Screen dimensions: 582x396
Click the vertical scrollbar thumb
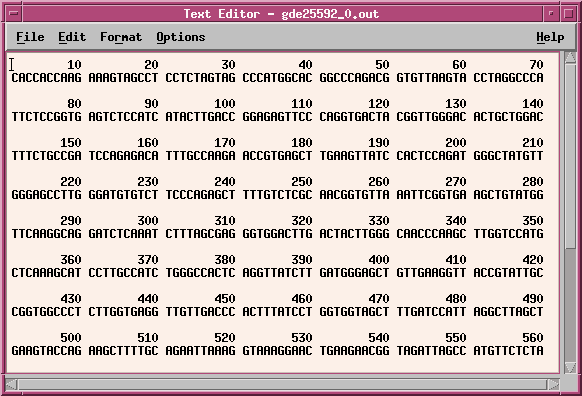pos(570,156)
